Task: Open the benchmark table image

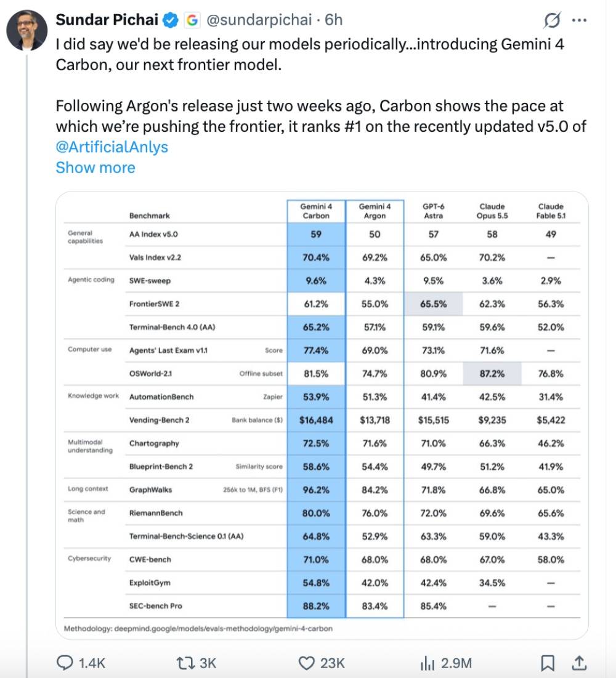Action: pos(322,415)
